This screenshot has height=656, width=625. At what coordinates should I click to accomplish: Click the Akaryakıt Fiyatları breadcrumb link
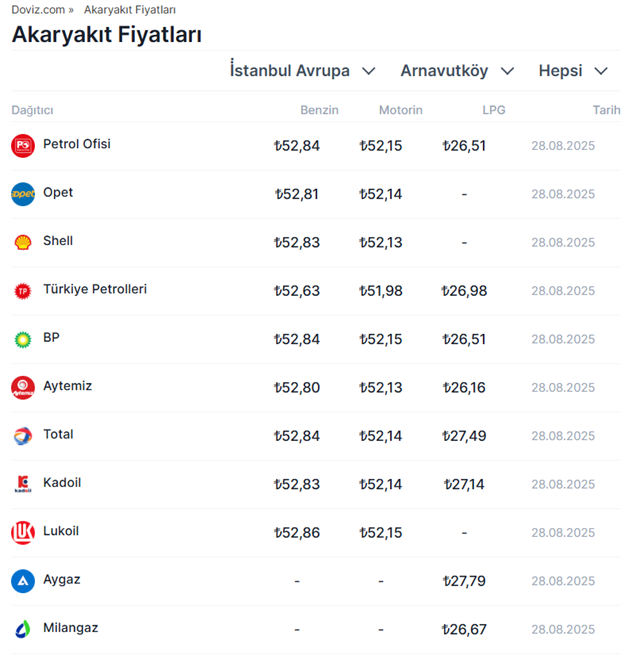[130, 9]
